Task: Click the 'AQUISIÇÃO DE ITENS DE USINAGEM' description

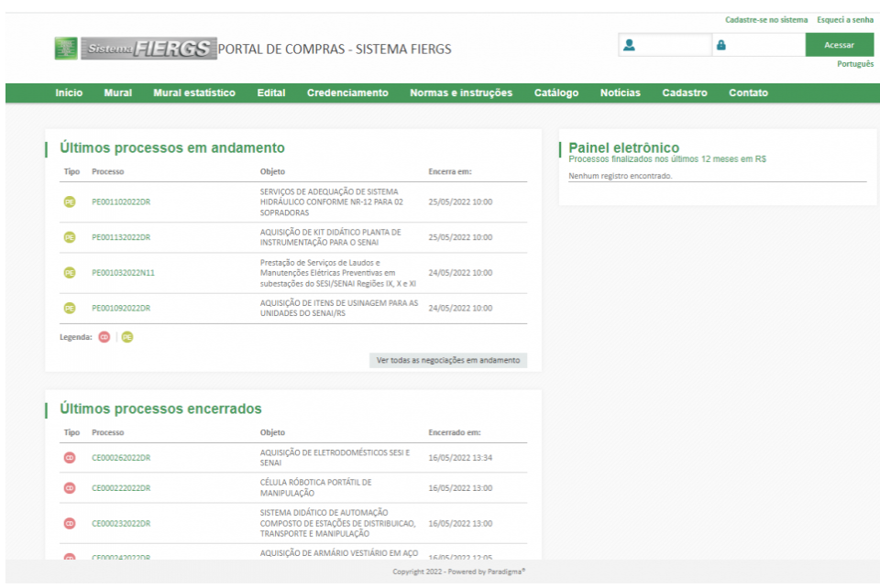Action: tap(339, 308)
